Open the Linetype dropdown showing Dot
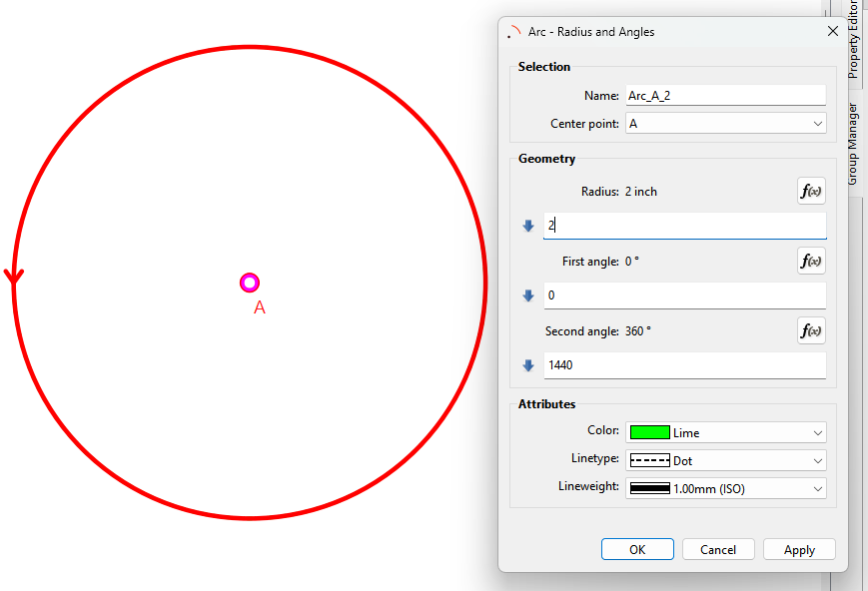This screenshot has width=868, height=591. click(726, 460)
